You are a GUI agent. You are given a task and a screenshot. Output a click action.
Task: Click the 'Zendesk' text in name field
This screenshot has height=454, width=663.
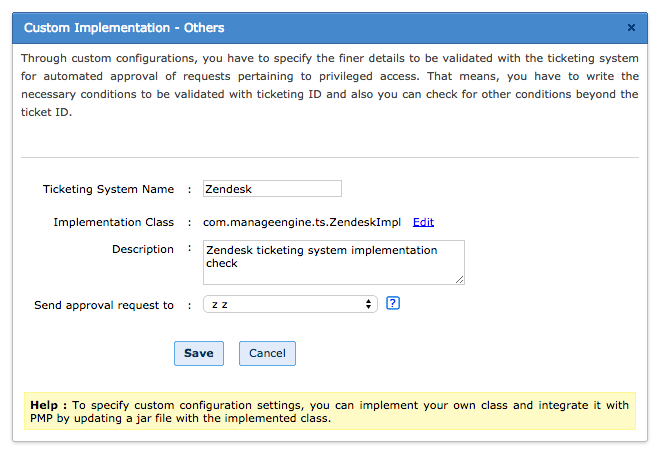[226, 188]
